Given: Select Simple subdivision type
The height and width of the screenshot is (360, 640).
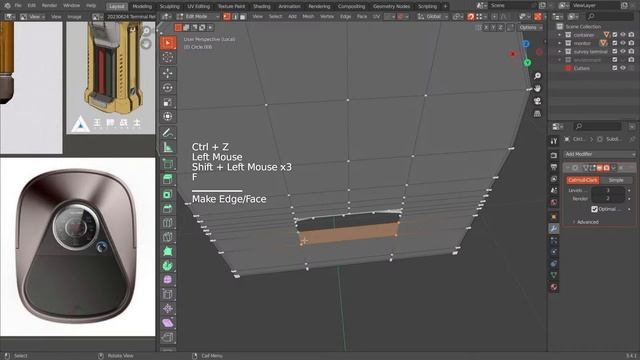Looking at the screenshot, I should pos(616,180).
